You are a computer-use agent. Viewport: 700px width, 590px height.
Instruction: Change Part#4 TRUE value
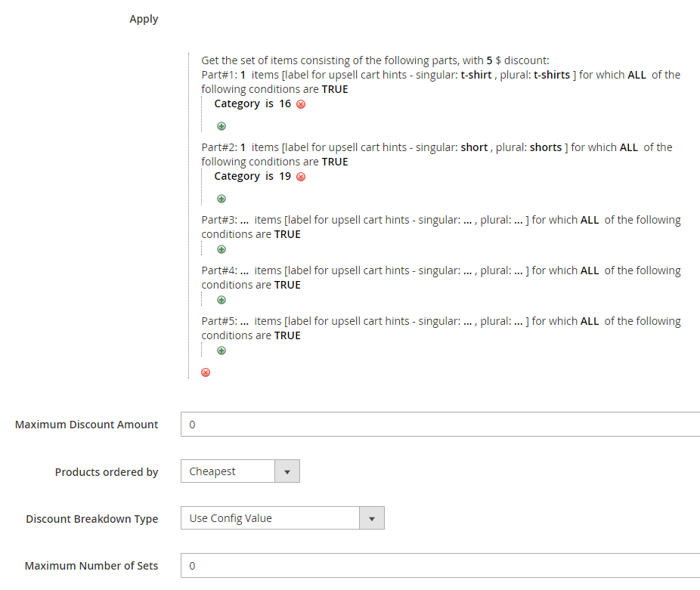287,286
